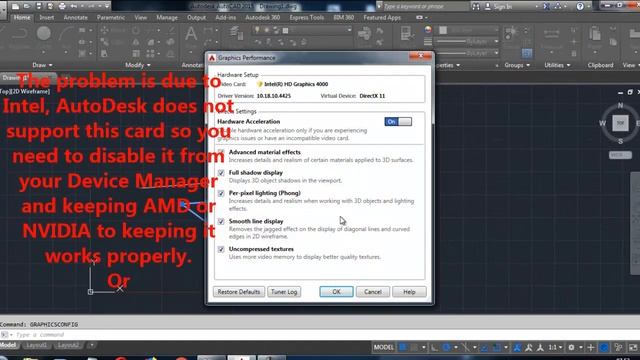Open the Output ribbon tab
640x360 pixels.
(196, 18)
